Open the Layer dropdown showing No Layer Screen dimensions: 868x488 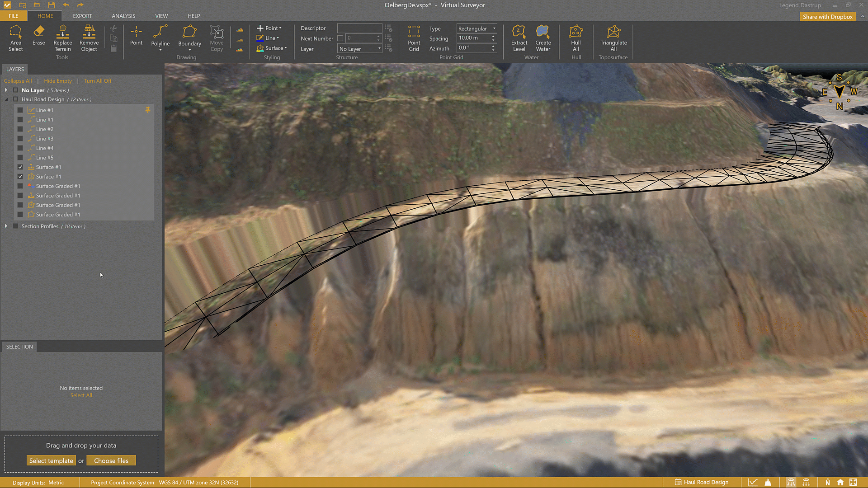[x=360, y=49]
